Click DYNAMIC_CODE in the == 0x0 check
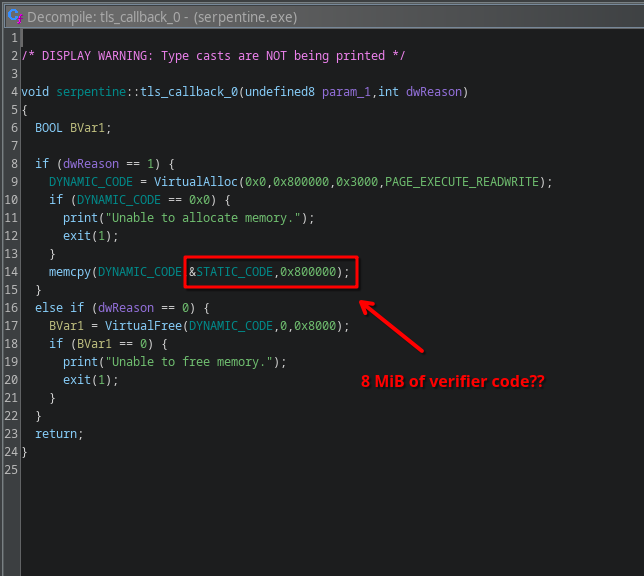The image size is (644, 576). point(119,200)
